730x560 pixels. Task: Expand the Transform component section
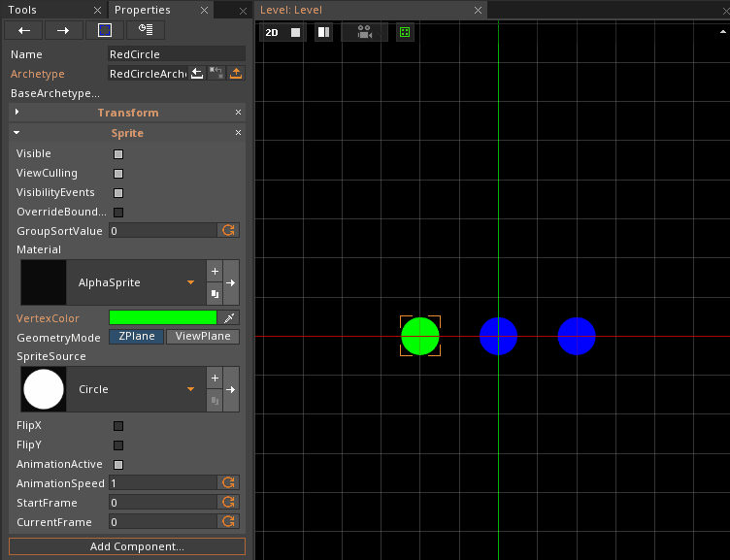(17, 113)
